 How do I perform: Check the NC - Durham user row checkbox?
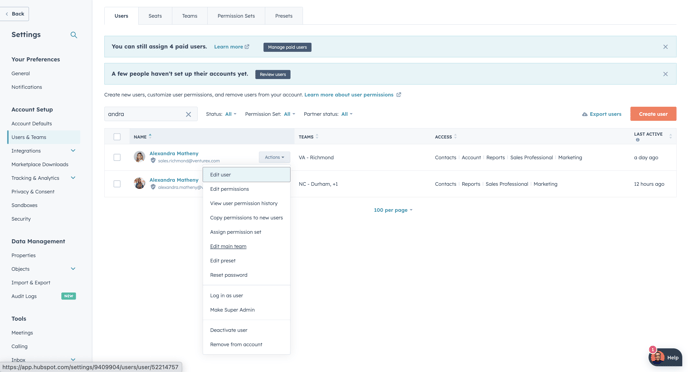(117, 184)
